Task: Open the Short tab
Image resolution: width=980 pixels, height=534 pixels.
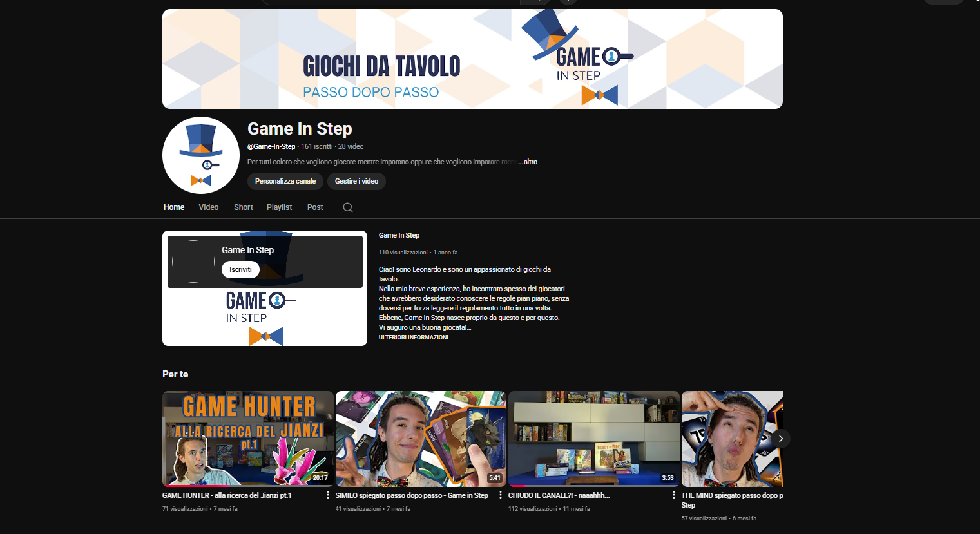Action: coord(243,207)
